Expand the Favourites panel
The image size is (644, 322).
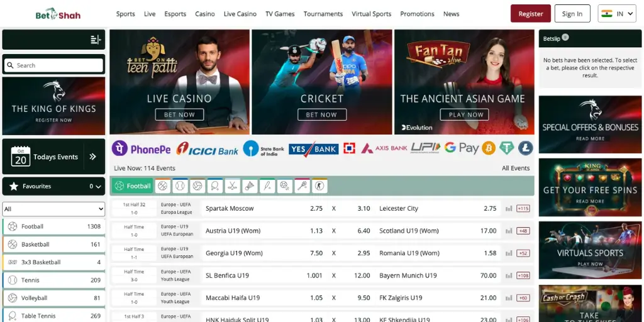click(54, 186)
